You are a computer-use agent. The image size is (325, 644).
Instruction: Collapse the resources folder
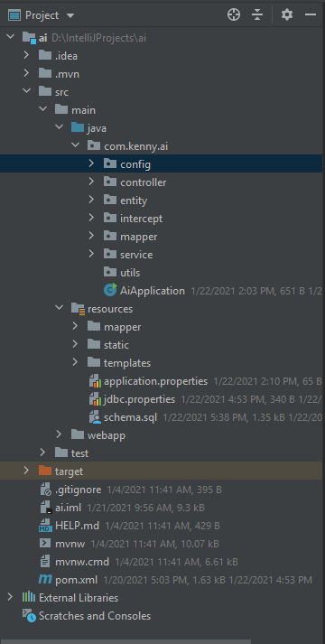coord(59,308)
